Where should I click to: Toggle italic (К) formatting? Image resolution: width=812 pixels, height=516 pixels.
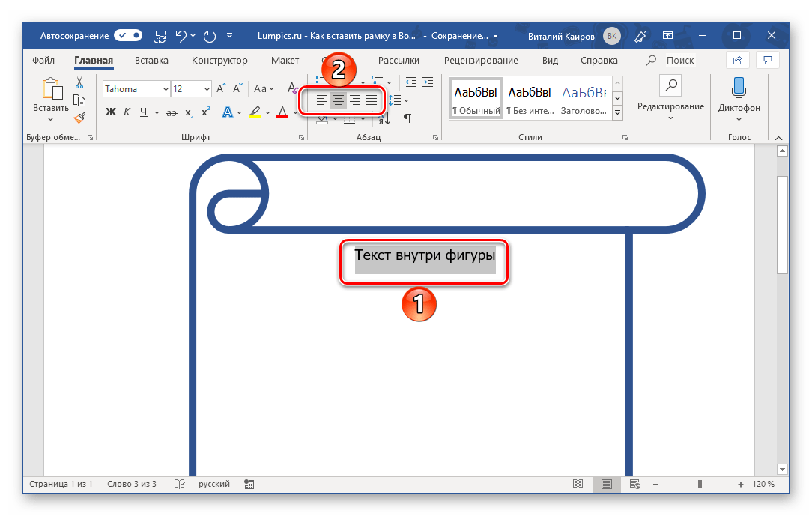127,112
